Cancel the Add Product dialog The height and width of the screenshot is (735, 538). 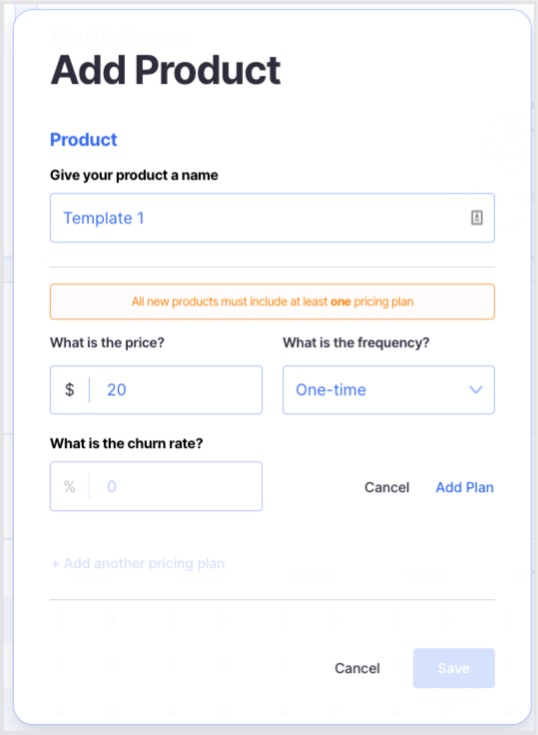(x=357, y=668)
